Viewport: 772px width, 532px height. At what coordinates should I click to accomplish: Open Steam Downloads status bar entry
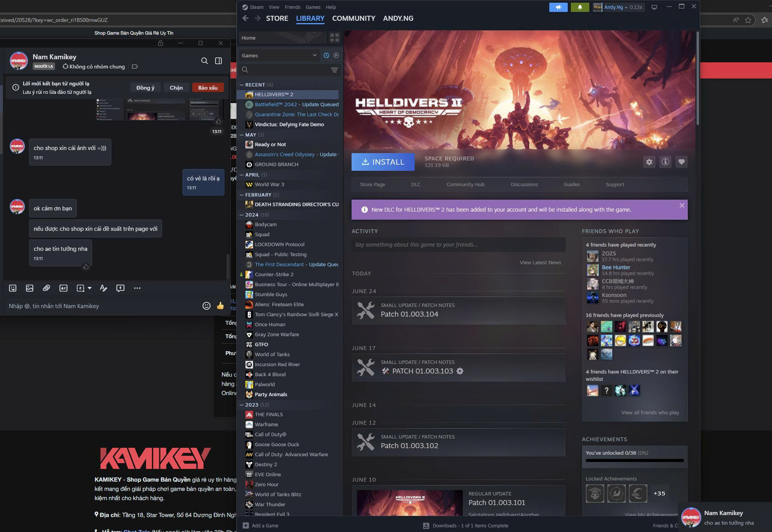(466, 525)
